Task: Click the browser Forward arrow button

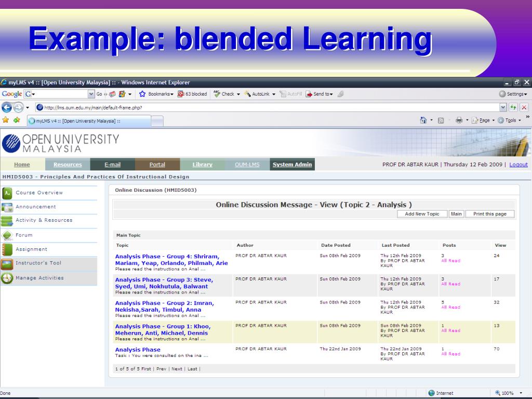Action: tap(18, 108)
